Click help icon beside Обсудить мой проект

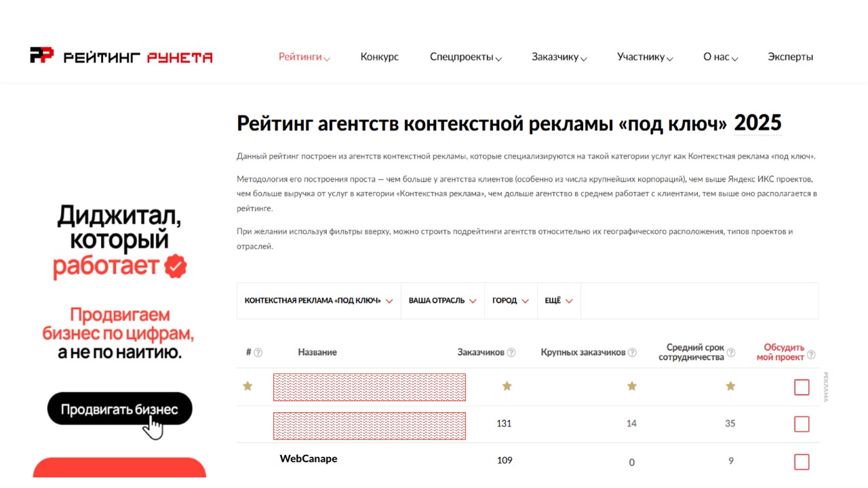point(811,355)
